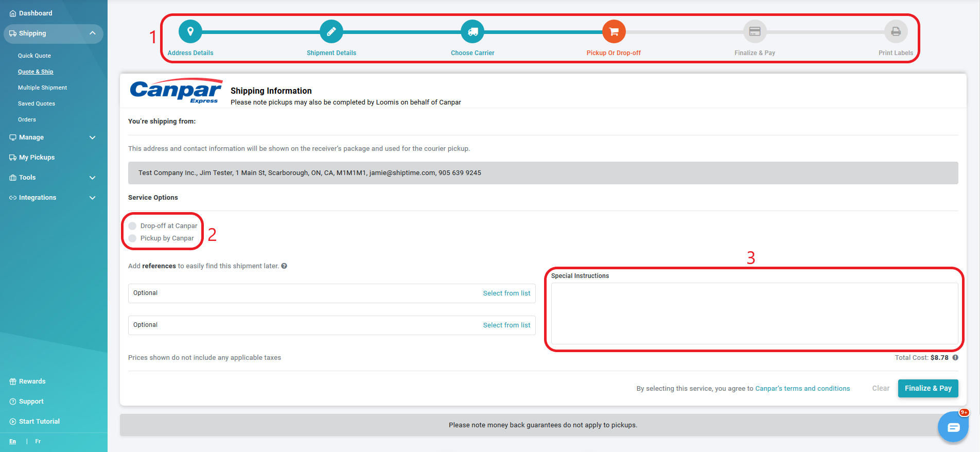Click the My Pickups truck icon
980x452 pixels.
tap(13, 158)
